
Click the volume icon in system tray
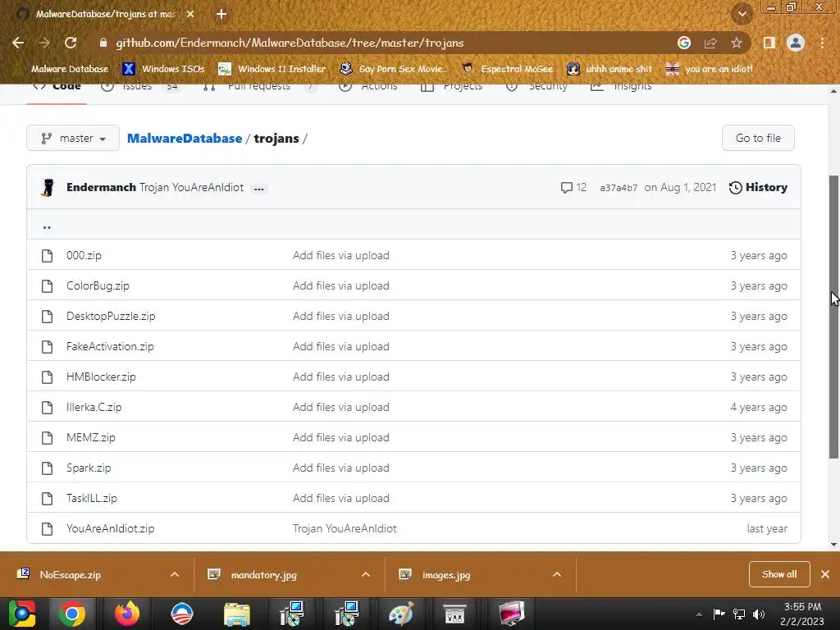[x=758, y=614]
